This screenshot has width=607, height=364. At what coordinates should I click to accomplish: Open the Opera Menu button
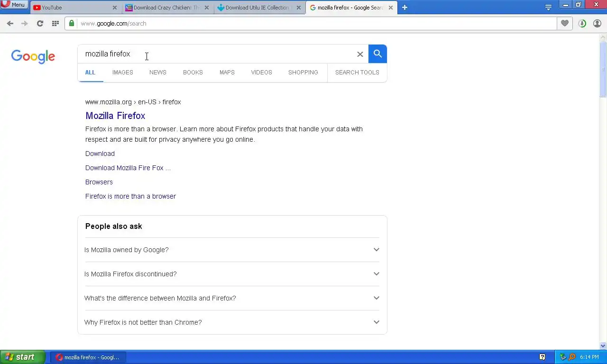(x=14, y=5)
